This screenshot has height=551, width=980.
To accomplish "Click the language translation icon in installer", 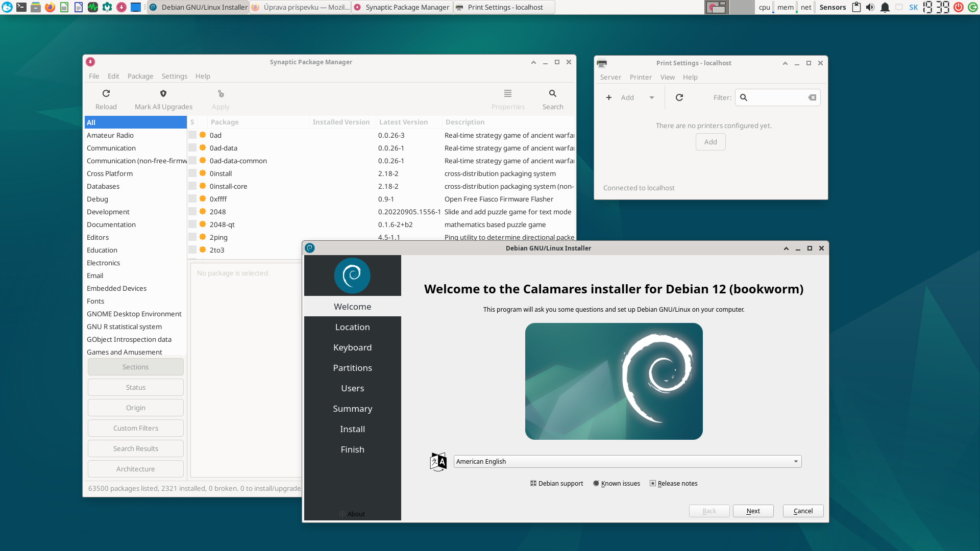I will click(x=438, y=462).
